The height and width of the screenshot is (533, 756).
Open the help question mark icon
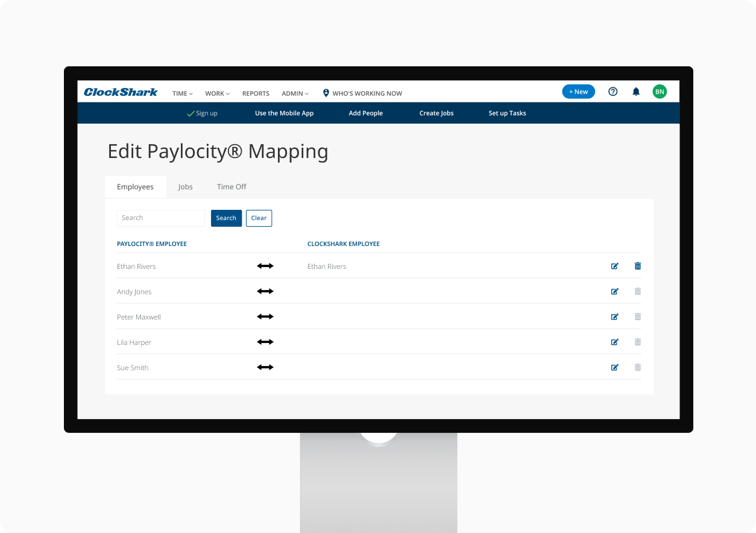pyautogui.click(x=613, y=92)
